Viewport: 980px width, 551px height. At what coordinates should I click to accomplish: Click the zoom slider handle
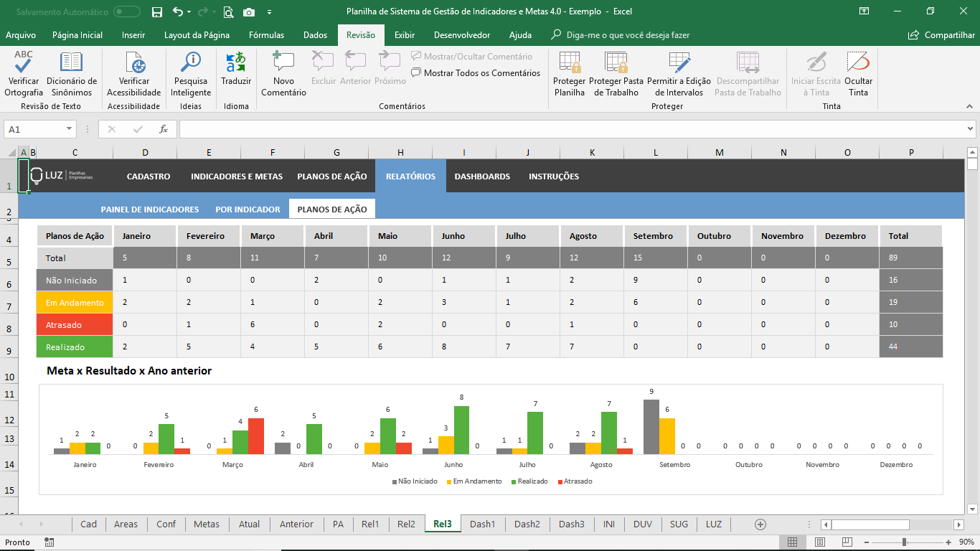(905, 542)
